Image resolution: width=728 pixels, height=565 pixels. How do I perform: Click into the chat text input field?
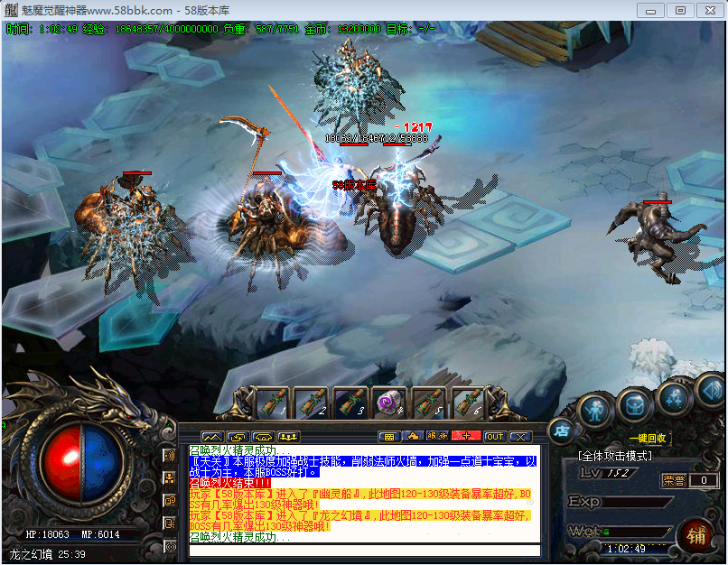point(365,551)
